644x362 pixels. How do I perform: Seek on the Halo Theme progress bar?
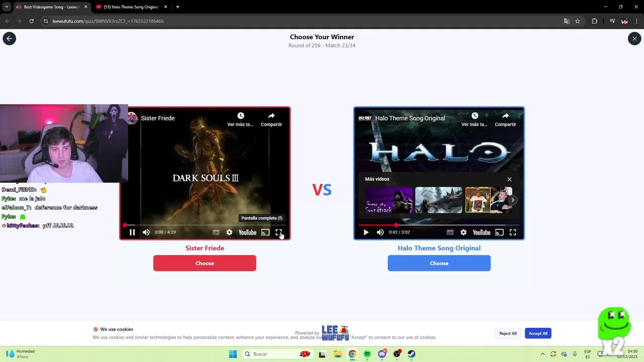coord(439,225)
